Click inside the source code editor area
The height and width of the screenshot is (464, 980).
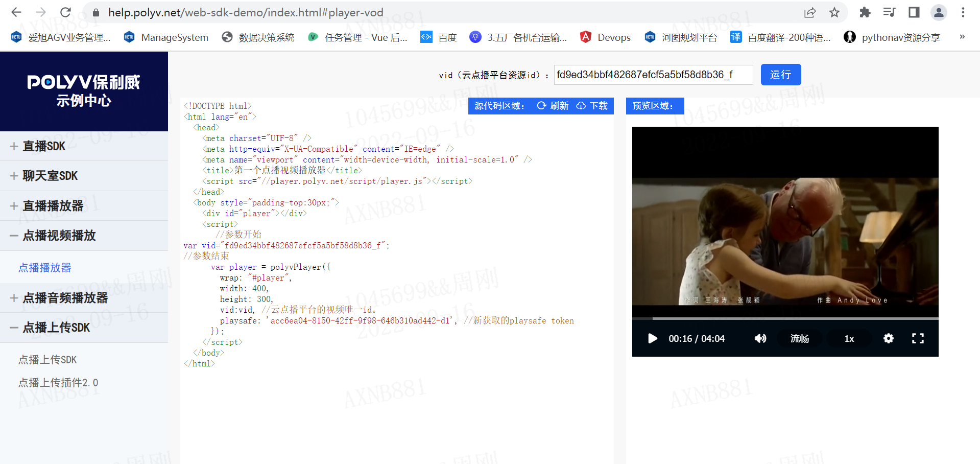[x=397, y=281]
